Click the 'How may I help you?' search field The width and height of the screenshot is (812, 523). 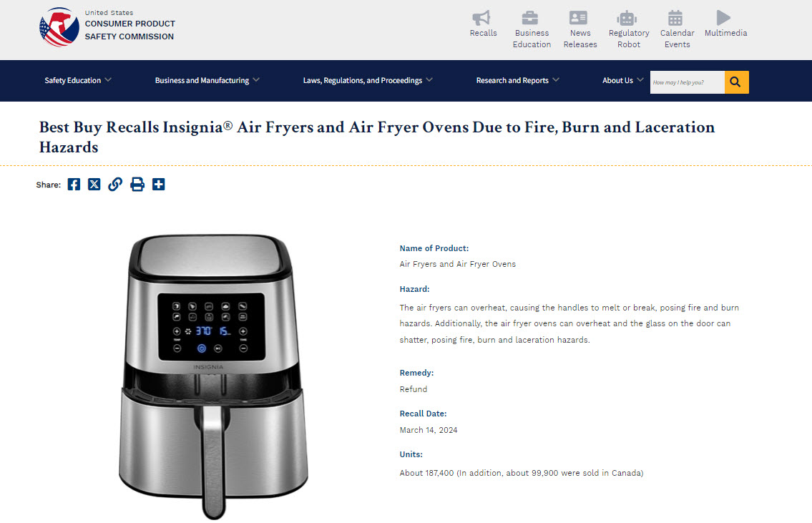tap(688, 82)
